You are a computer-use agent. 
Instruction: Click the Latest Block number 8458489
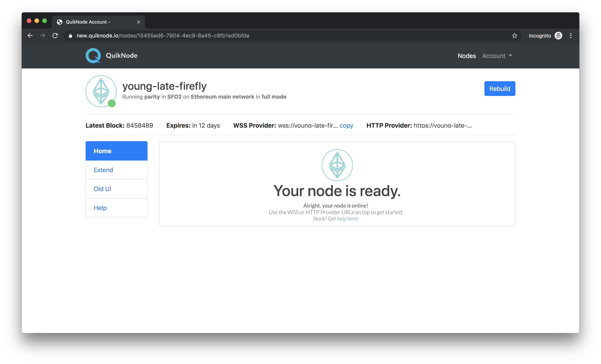click(x=140, y=126)
